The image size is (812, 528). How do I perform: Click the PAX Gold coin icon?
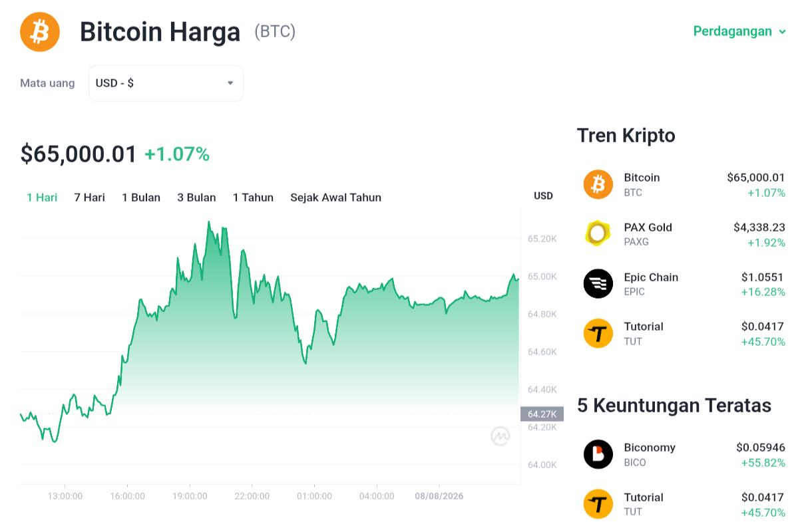click(598, 234)
